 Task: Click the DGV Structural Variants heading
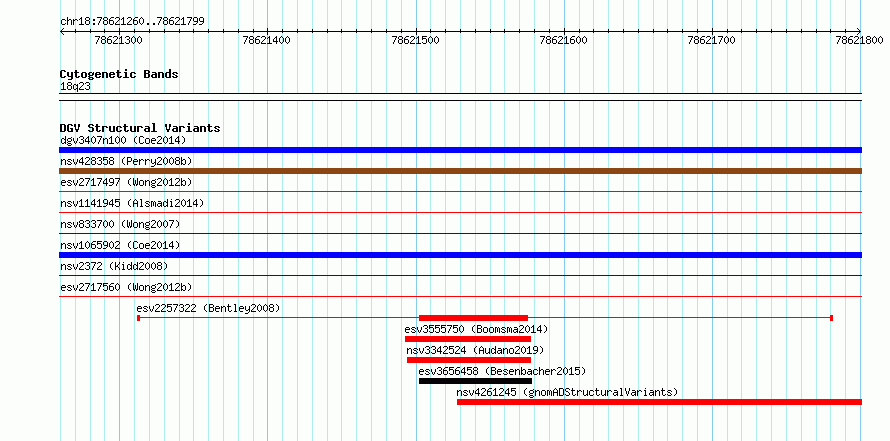140,128
